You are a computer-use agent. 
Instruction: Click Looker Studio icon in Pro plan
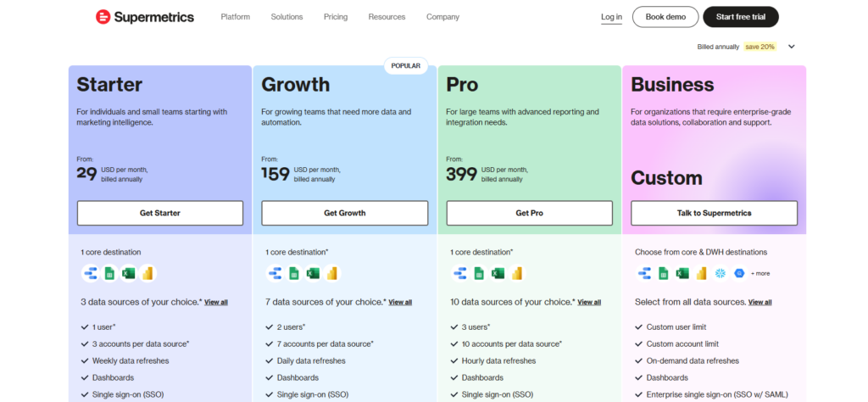(459, 273)
